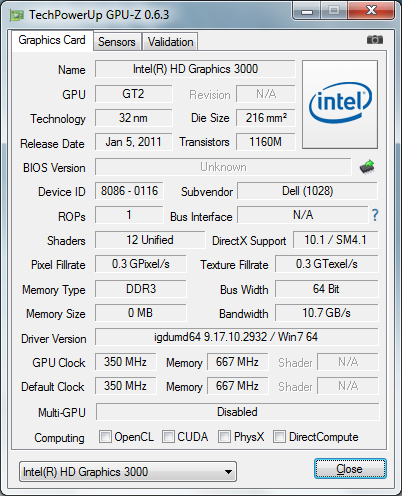402x496 pixels.
Task: Click the BIOS save chip icon
Action: [367, 167]
